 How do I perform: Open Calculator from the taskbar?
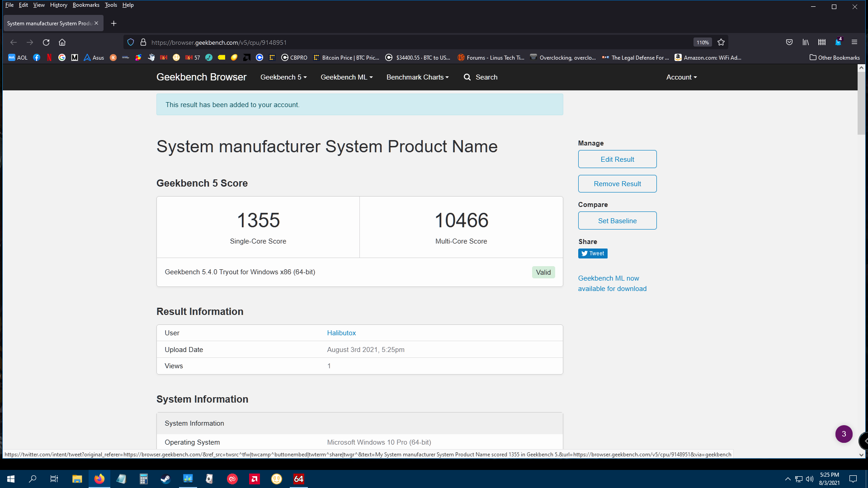coord(143,479)
